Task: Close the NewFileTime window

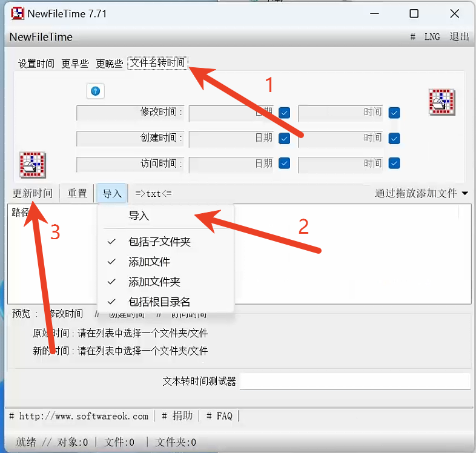Action: pos(454,14)
